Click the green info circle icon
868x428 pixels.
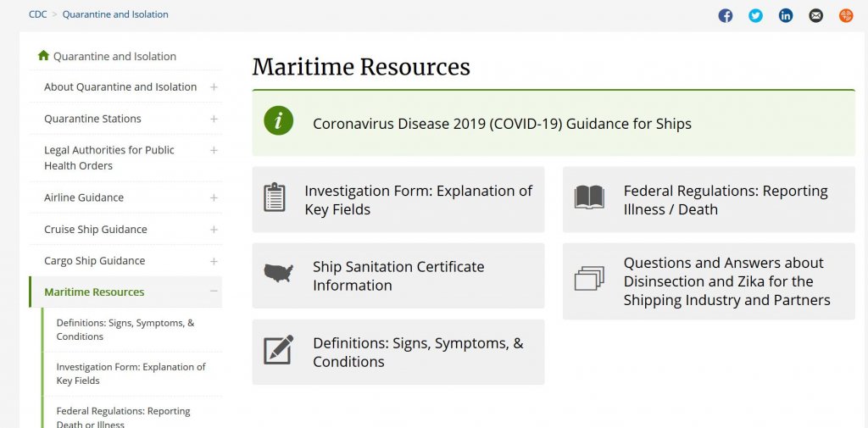278,121
